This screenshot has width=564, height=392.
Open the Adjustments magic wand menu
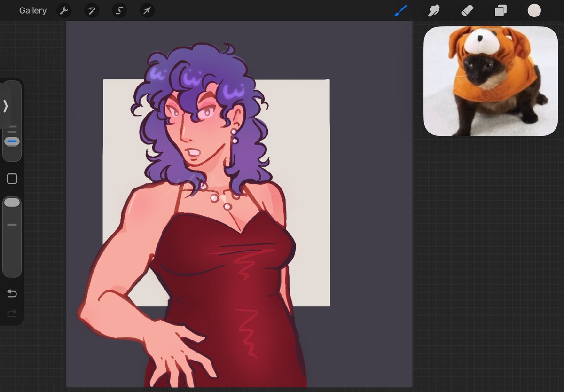pyautogui.click(x=92, y=10)
